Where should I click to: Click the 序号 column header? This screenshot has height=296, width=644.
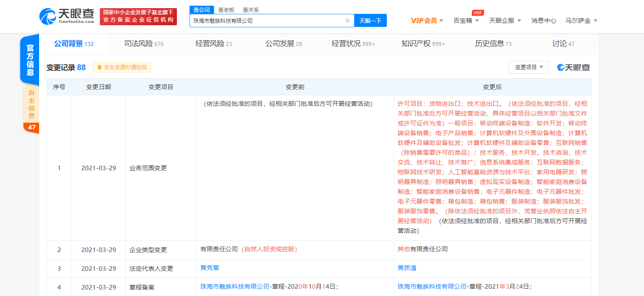tap(59, 87)
